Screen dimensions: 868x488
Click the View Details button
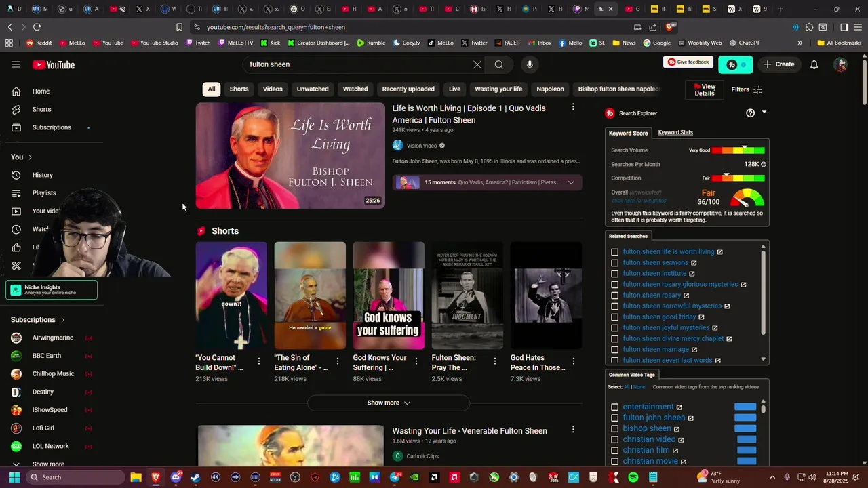[x=705, y=89]
